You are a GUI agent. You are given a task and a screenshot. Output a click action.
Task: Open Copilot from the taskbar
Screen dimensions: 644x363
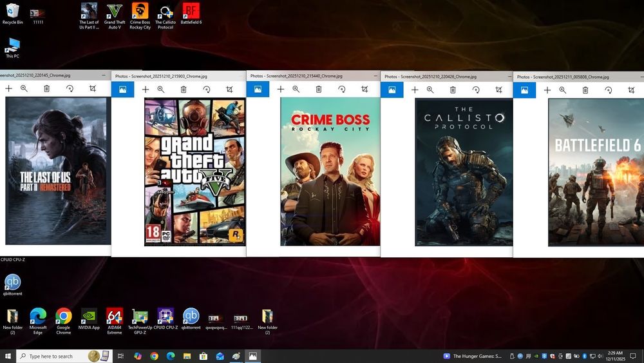pos(138,356)
